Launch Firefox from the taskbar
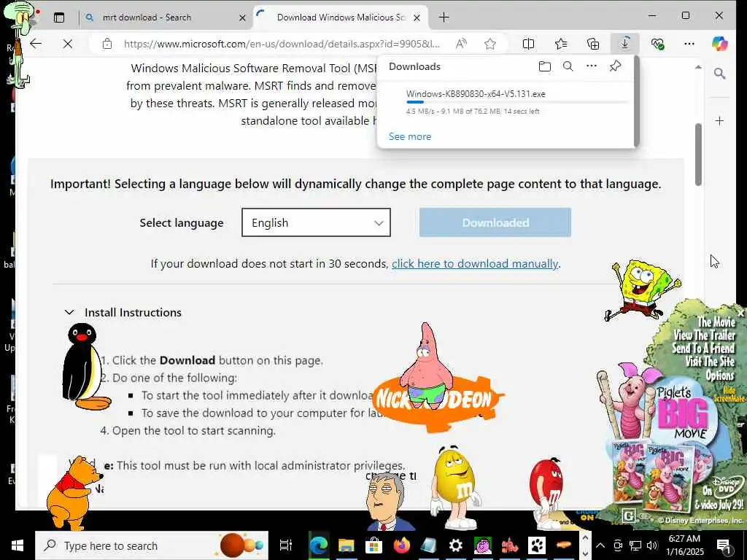This screenshot has width=747, height=560. pos(401,545)
